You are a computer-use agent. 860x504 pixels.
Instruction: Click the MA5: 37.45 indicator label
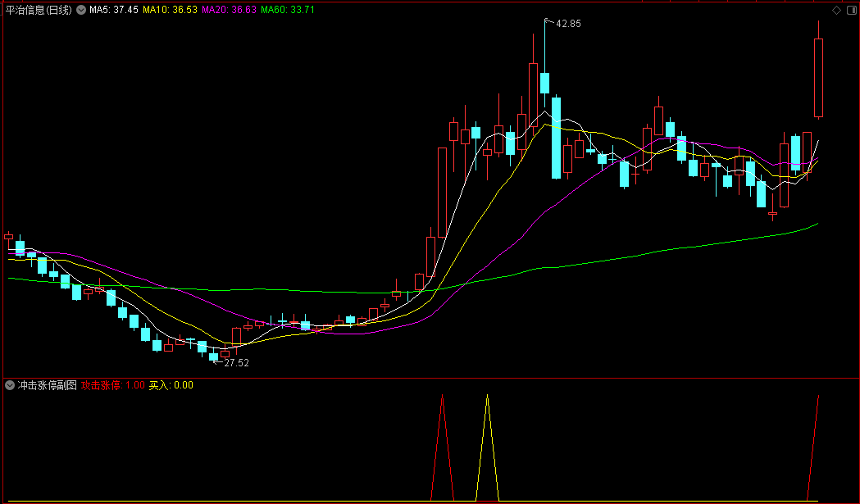(x=113, y=10)
